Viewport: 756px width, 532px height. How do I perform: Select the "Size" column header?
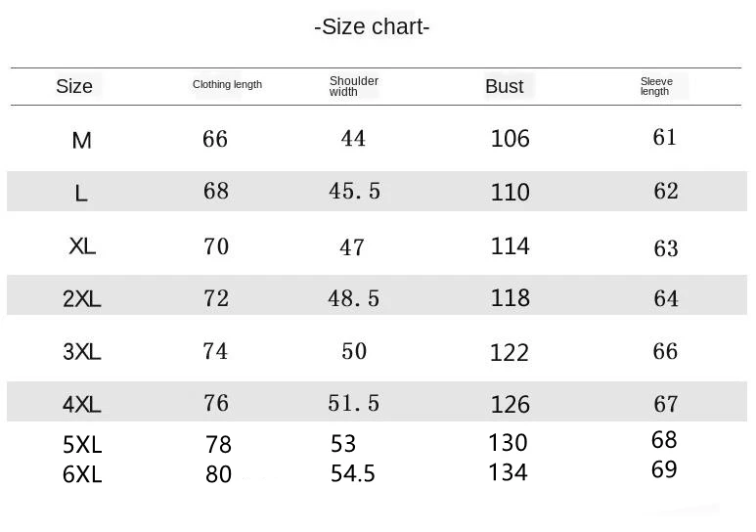[x=74, y=86]
